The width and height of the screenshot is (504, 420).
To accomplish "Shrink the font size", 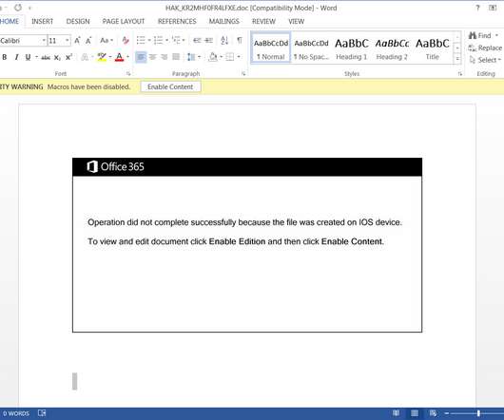I will [88, 41].
